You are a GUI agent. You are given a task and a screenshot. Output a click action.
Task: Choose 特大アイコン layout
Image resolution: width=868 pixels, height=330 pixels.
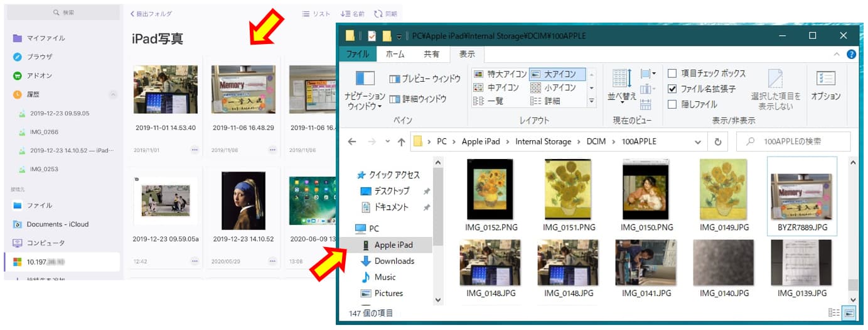pyautogui.click(x=500, y=74)
